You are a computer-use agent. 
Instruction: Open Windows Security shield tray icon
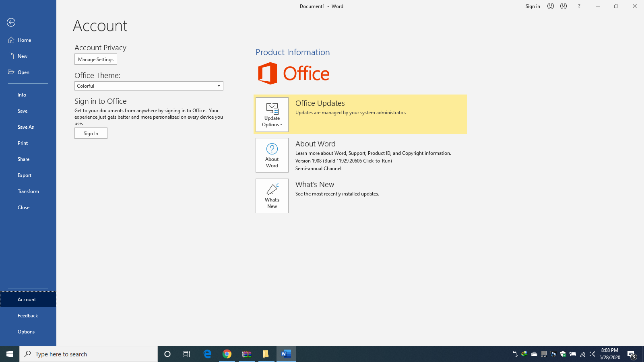[563, 354]
